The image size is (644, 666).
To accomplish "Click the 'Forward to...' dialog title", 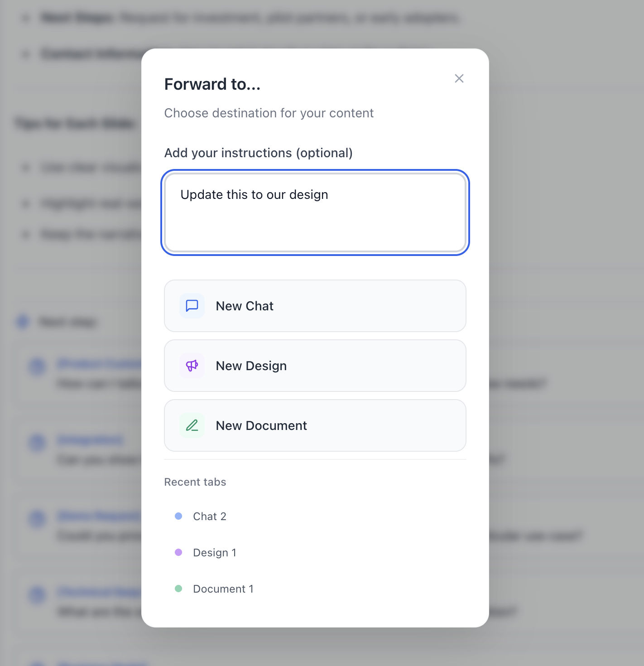I will 212,84.
